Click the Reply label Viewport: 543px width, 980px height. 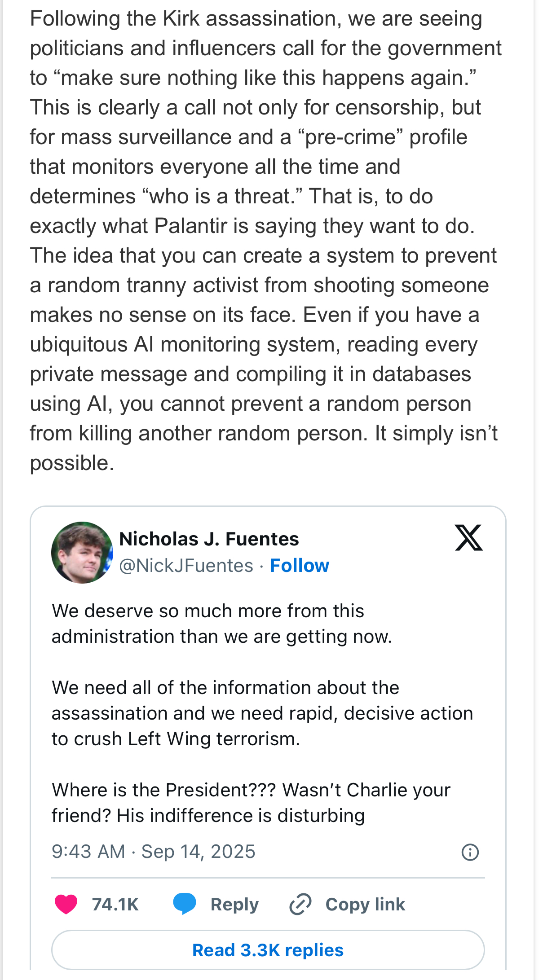(234, 904)
